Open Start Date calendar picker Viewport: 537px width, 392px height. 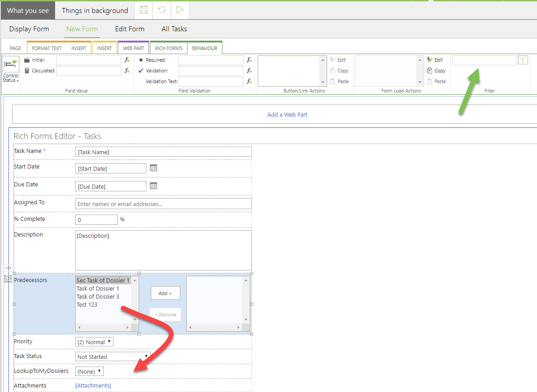tap(153, 168)
